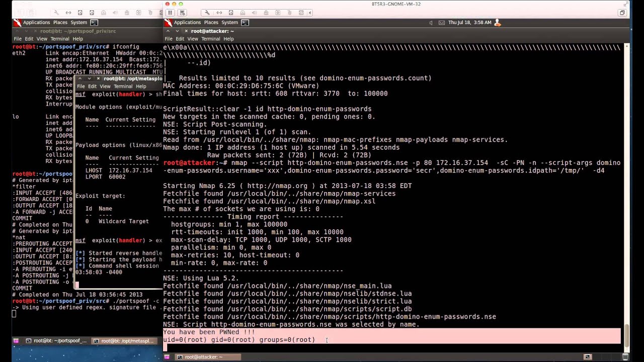Open Terminal menu of portspoof_priv/src terminal
The width and height of the screenshot is (644, 362).
60,39
